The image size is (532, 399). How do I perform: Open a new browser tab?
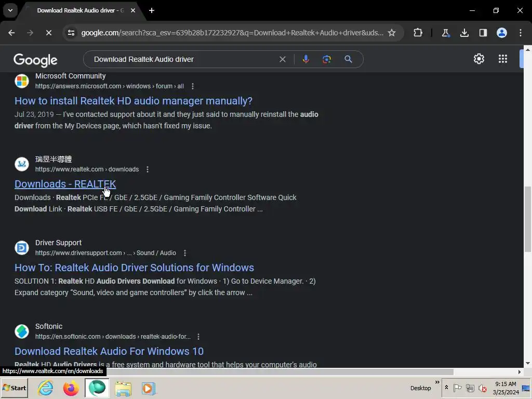[x=152, y=10]
